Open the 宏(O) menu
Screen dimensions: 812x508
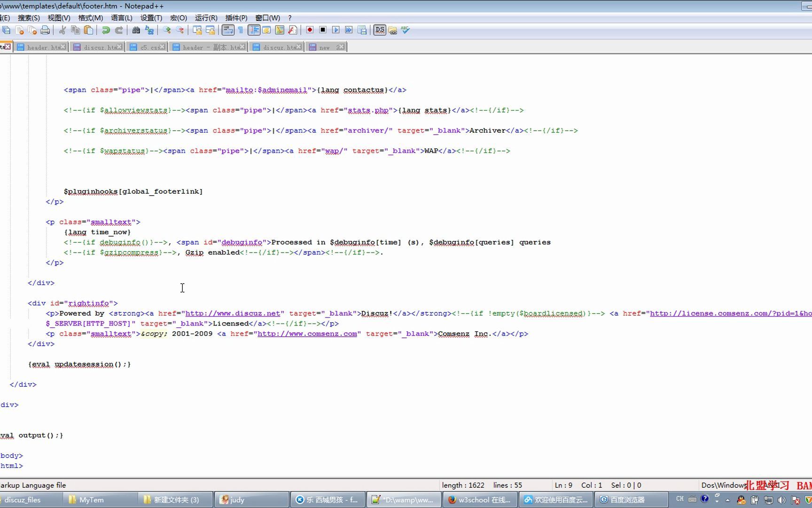[x=179, y=18]
